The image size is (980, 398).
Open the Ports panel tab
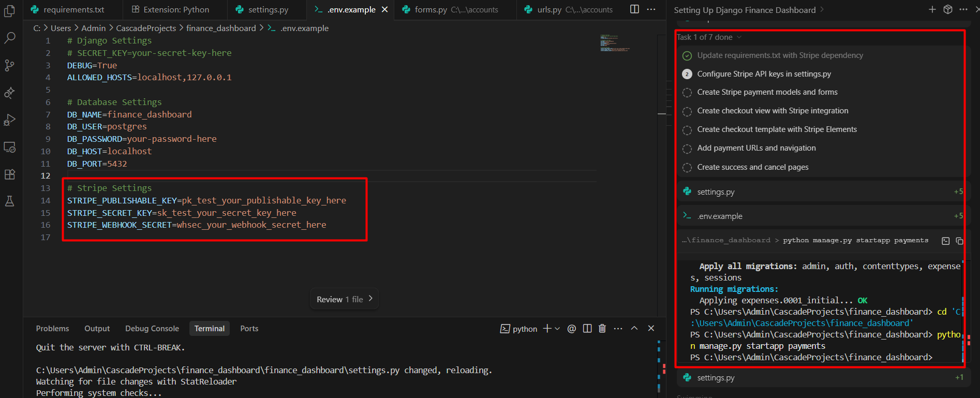[x=249, y=329]
